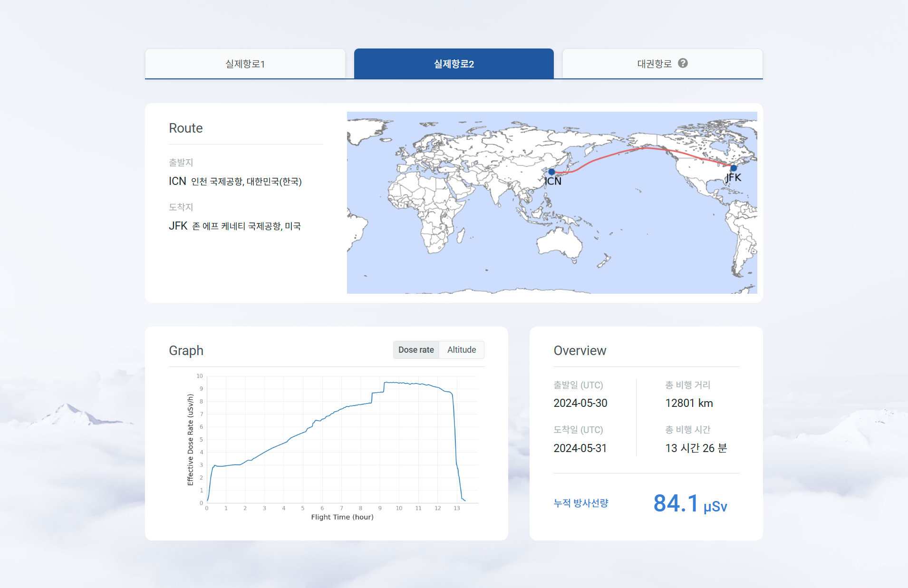Click the flight time '13 시간 26 분'
The height and width of the screenshot is (588, 908).
pos(696,448)
